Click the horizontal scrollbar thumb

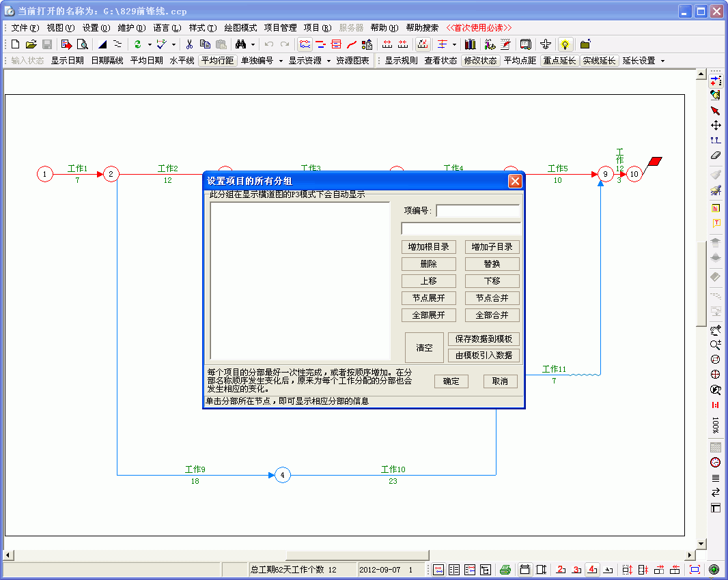point(357,555)
